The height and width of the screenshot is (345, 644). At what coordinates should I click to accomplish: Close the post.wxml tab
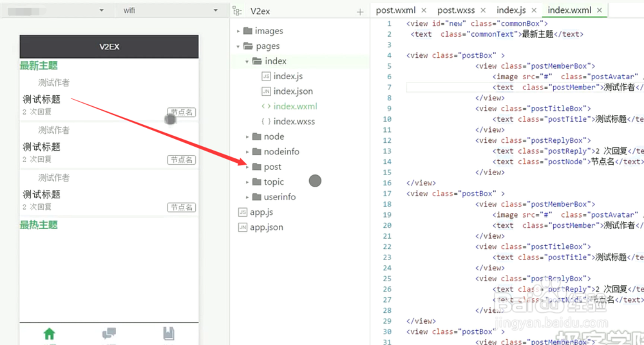424,10
